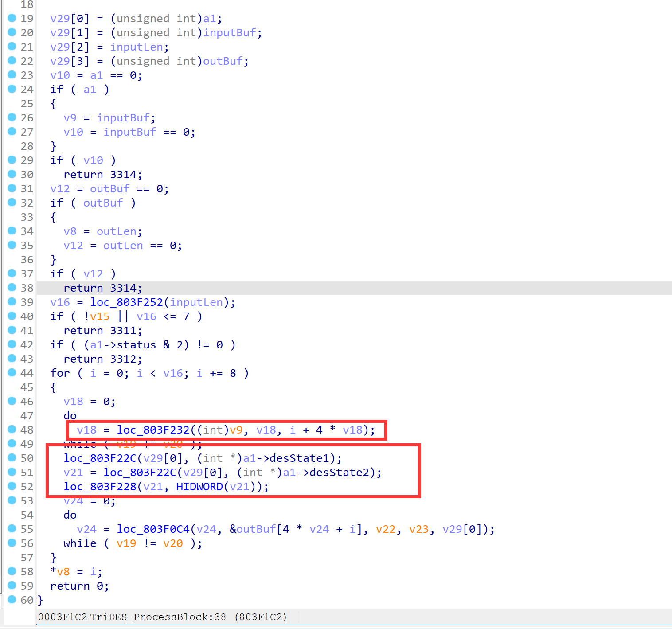This screenshot has height=629, width=672.
Task: Click the blue dot beside line 55
Action: pos(12,529)
